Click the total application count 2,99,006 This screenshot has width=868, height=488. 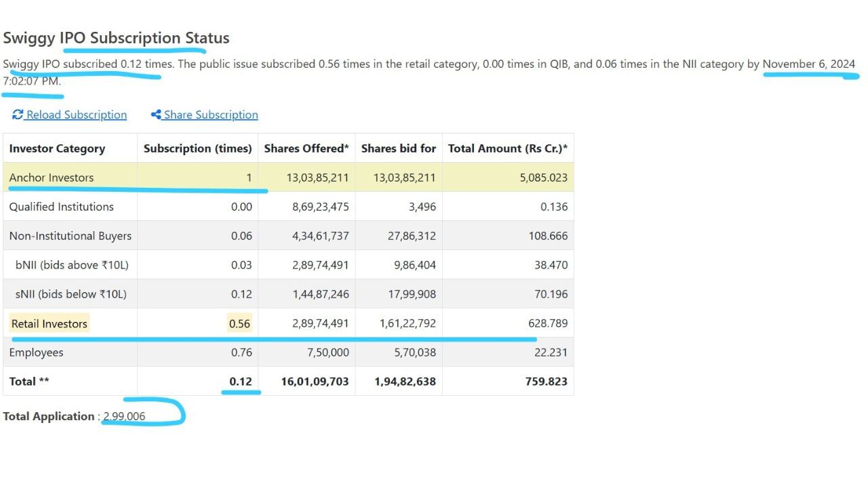tap(124, 416)
